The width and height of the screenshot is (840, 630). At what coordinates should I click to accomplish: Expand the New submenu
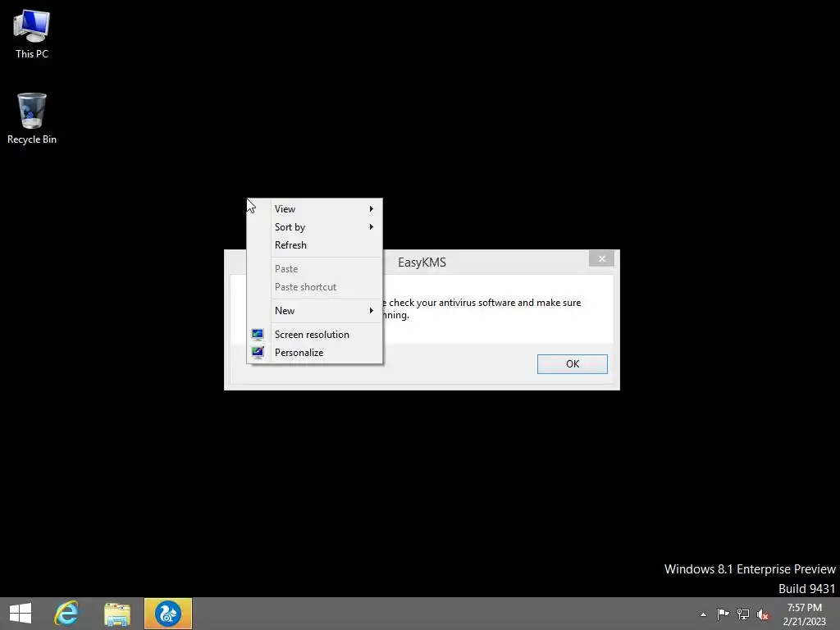click(314, 311)
